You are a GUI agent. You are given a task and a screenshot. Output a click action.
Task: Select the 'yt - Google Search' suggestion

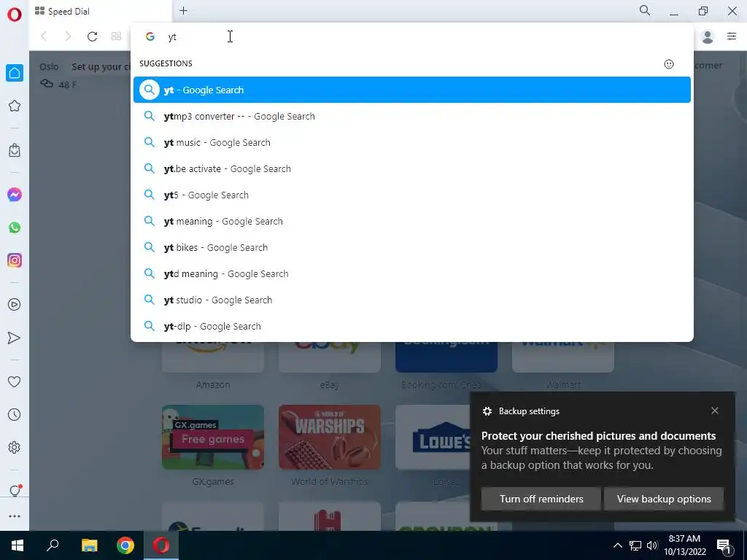(x=412, y=90)
